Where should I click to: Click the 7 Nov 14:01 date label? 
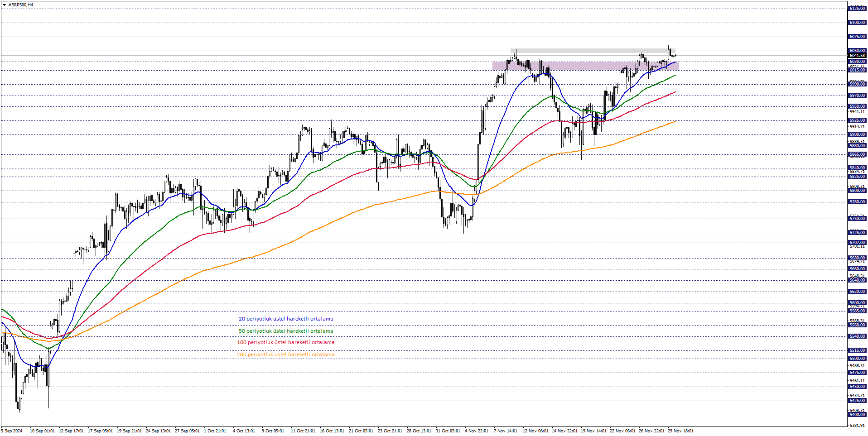[505, 431]
